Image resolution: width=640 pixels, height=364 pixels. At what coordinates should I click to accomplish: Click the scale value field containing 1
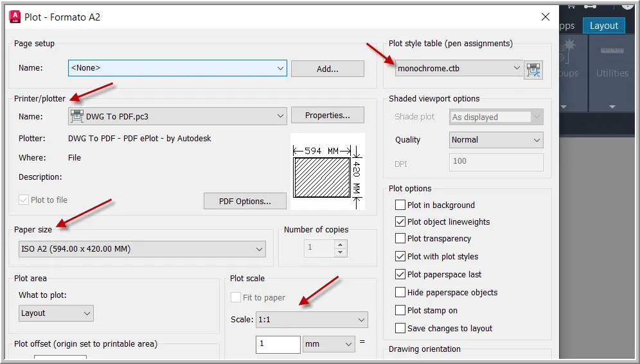(278, 345)
